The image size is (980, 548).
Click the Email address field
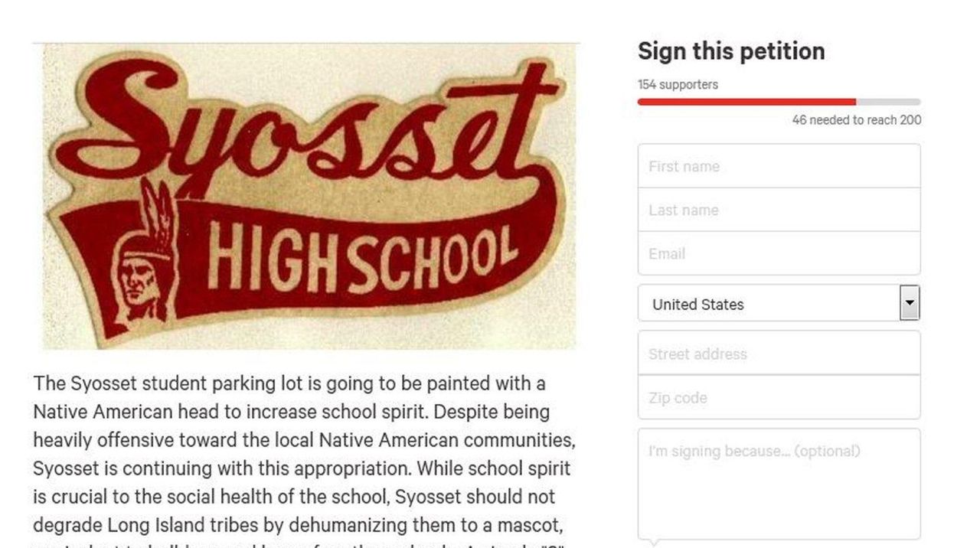tap(779, 253)
